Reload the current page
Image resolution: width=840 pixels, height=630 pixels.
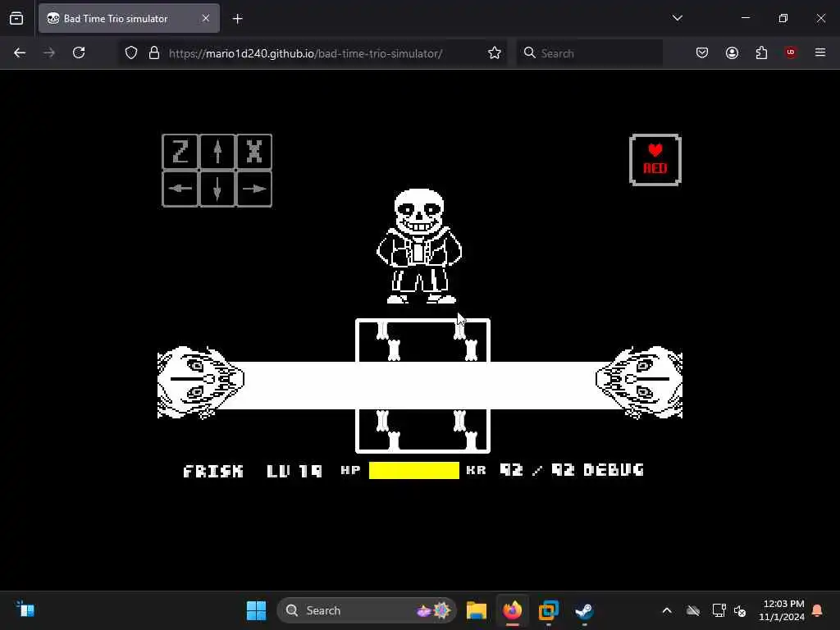[x=79, y=52]
